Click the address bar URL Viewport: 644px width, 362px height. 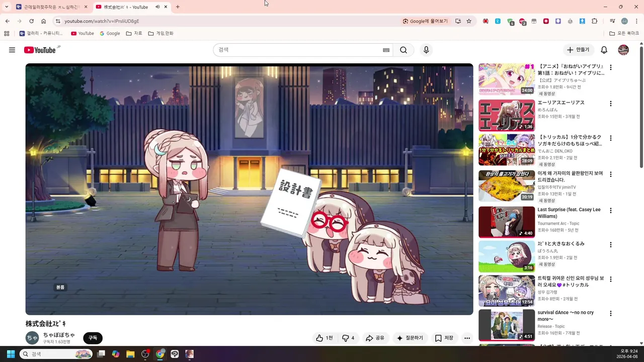click(102, 21)
